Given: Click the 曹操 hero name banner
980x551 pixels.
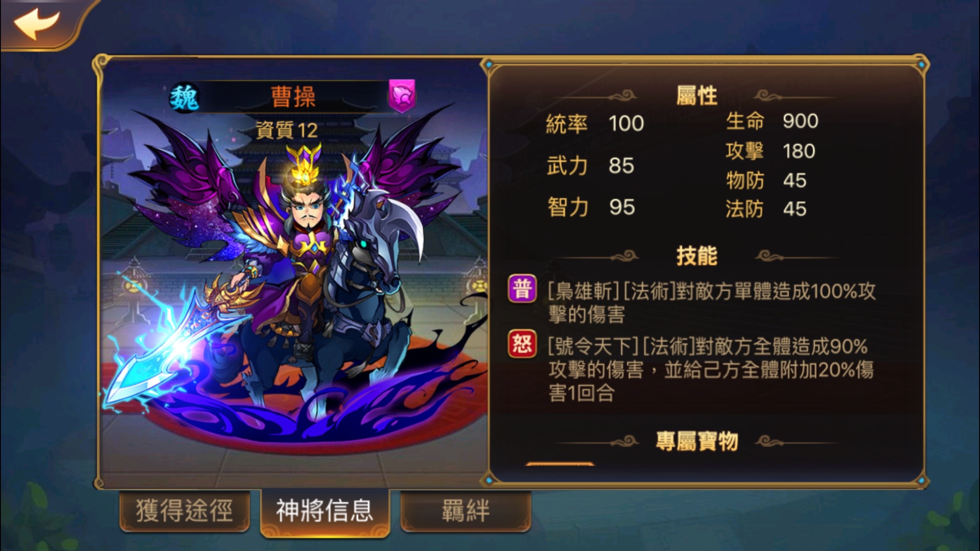Looking at the screenshot, I should tap(293, 97).
